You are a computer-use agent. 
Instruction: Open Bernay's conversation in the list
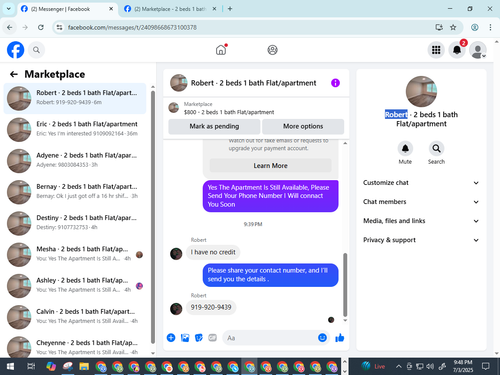pyautogui.click(x=75, y=191)
